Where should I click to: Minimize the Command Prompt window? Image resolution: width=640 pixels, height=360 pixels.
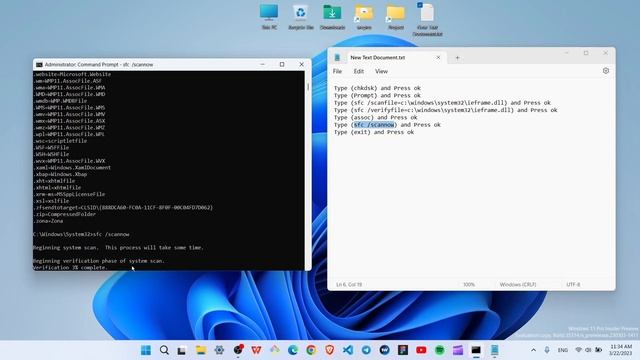[x=262, y=64]
